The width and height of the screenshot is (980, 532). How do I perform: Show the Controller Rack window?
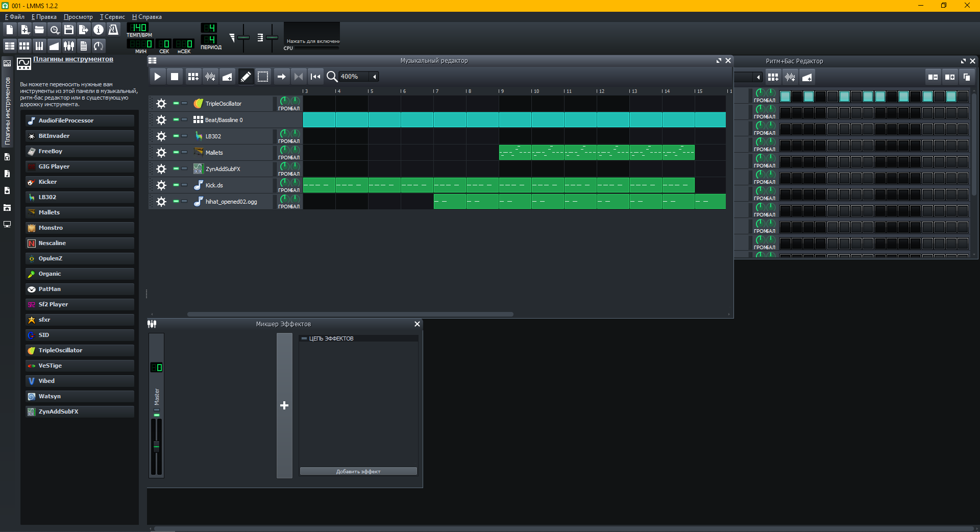99,46
